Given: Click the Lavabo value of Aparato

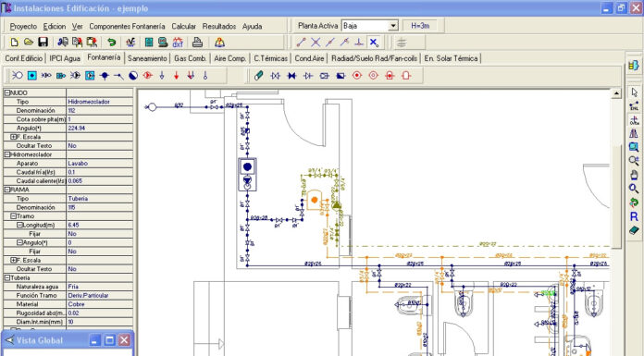Looking at the screenshot, I should [100, 163].
